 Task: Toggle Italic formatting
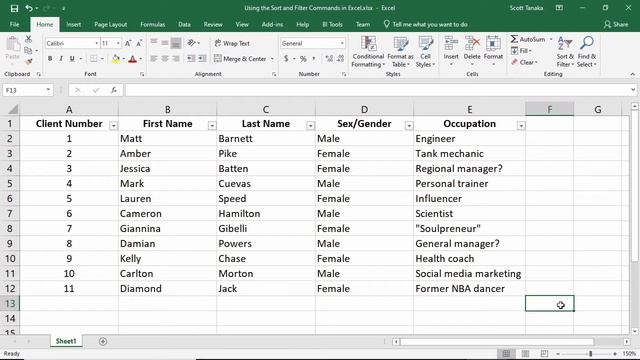61,59
